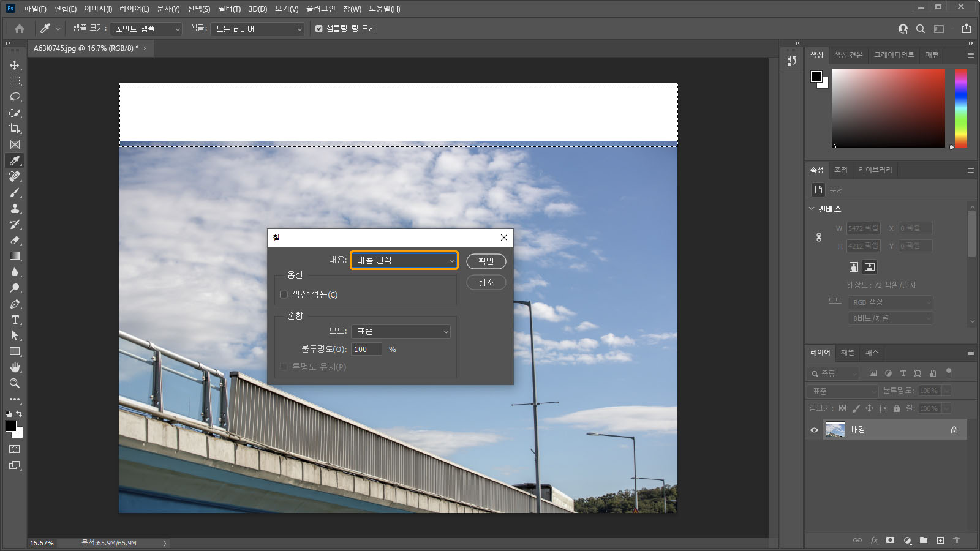Close the 칠 dialog with X
This screenshot has width=980, height=551.
coord(503,238)
